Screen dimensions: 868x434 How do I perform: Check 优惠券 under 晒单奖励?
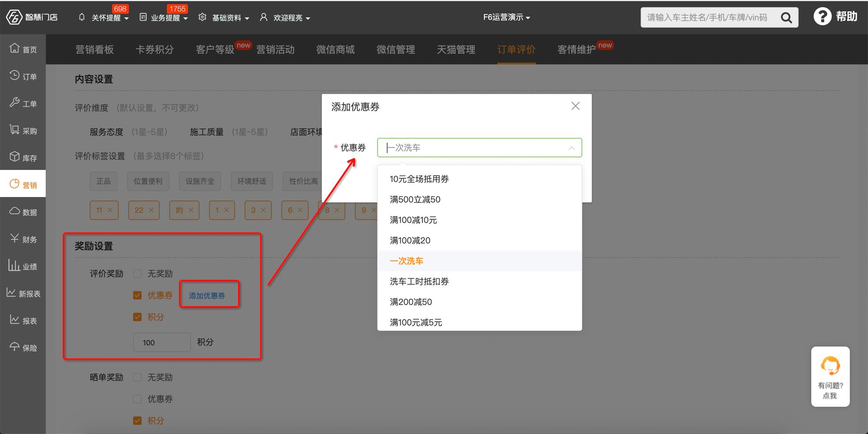[x=138, y=399]
